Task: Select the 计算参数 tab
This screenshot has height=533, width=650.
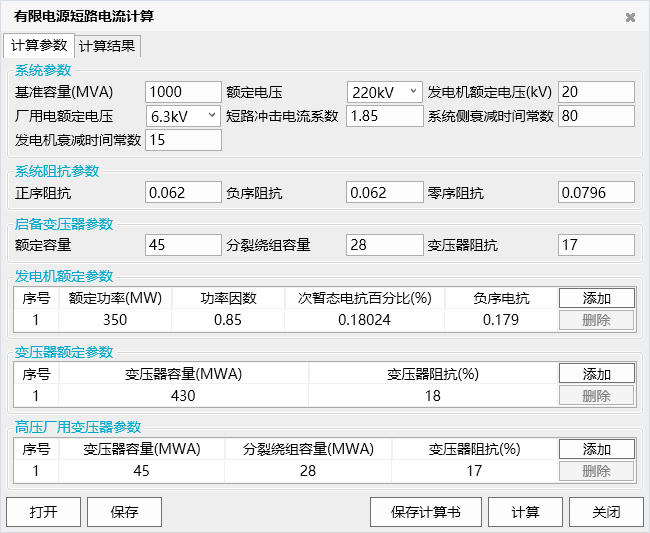Action: click(39, 46)
